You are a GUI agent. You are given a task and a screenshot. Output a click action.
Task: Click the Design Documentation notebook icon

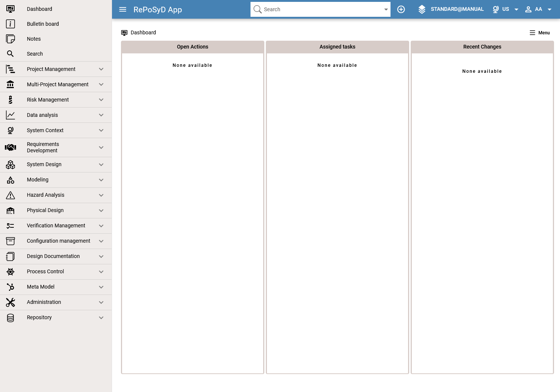10,256
